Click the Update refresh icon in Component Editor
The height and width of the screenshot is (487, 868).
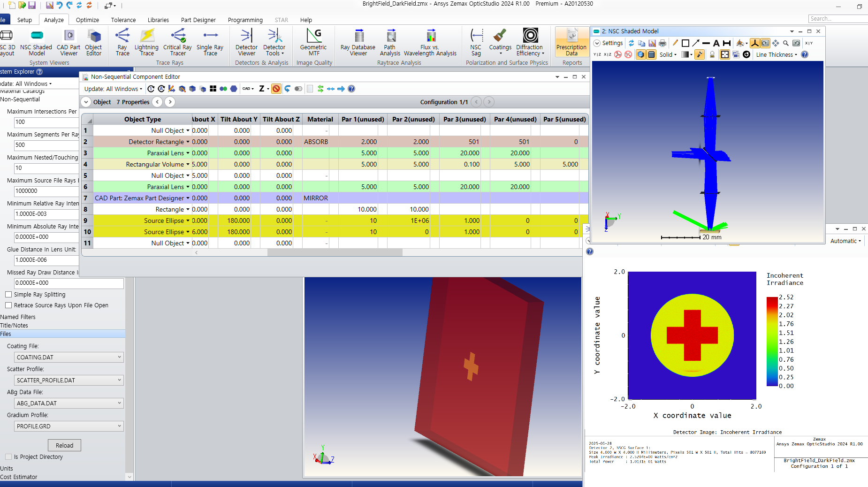pyautogui.click(x=151, y=89)
